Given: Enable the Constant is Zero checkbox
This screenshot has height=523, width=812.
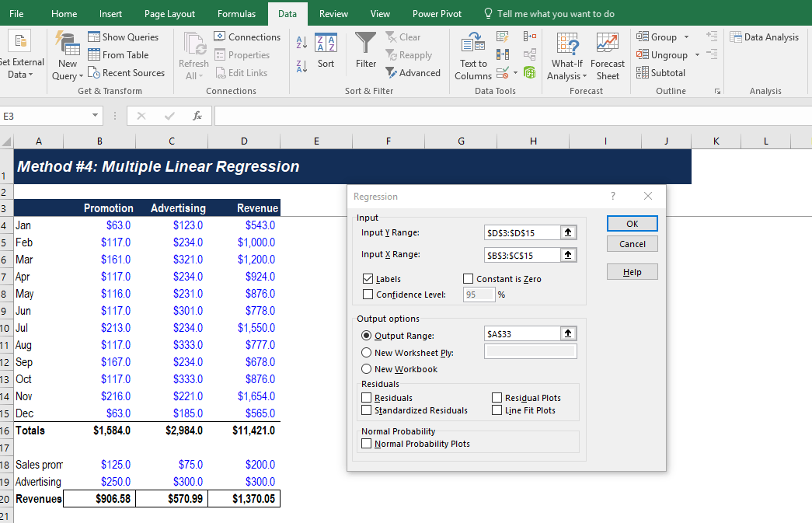Looking at the screenshot, I should point(468,279).
